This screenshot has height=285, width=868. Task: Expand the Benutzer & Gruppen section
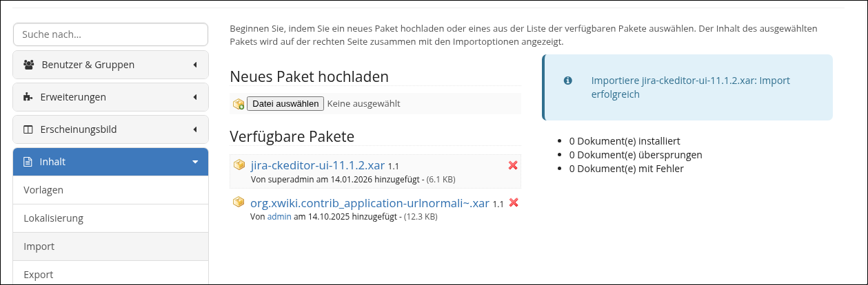click(195, 65)
